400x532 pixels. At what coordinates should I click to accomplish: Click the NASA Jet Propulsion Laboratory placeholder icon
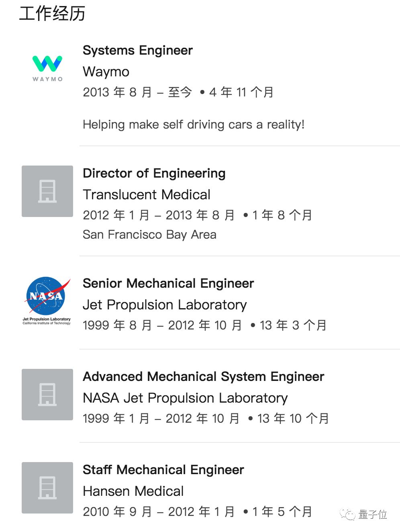47,395
